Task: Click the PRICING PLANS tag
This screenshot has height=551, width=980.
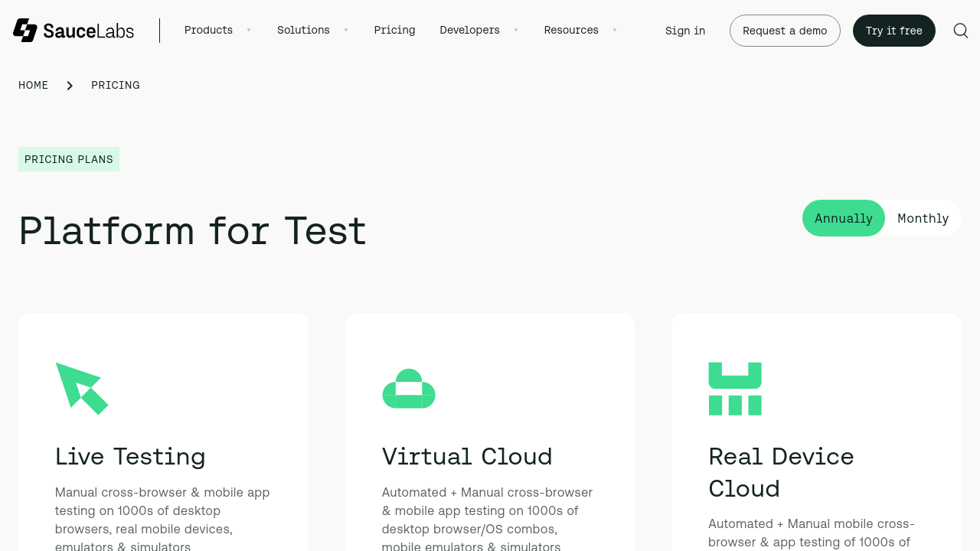Action: tap(69, 159)
